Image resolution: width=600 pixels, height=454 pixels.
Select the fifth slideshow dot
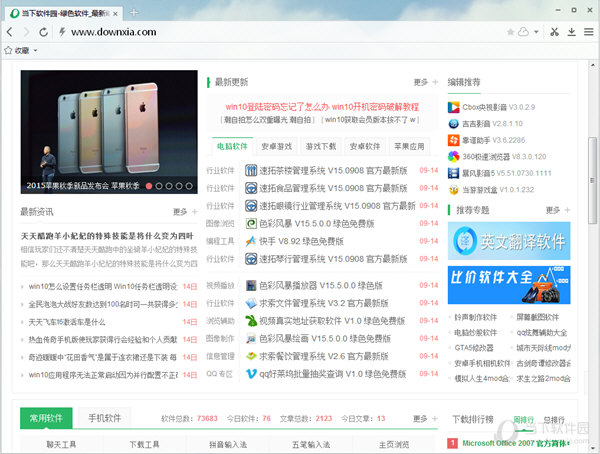point(189,186)
